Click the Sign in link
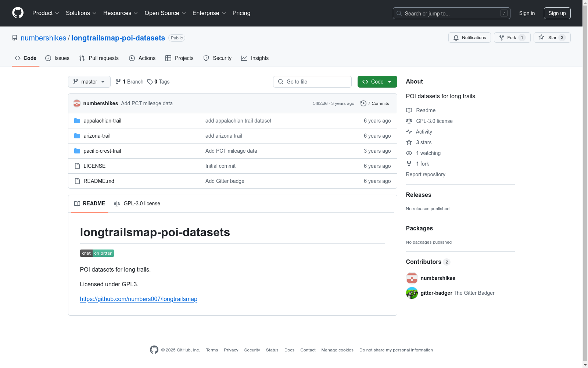The width and height of the screenshot is (588, 368). (x=527, y=13)
